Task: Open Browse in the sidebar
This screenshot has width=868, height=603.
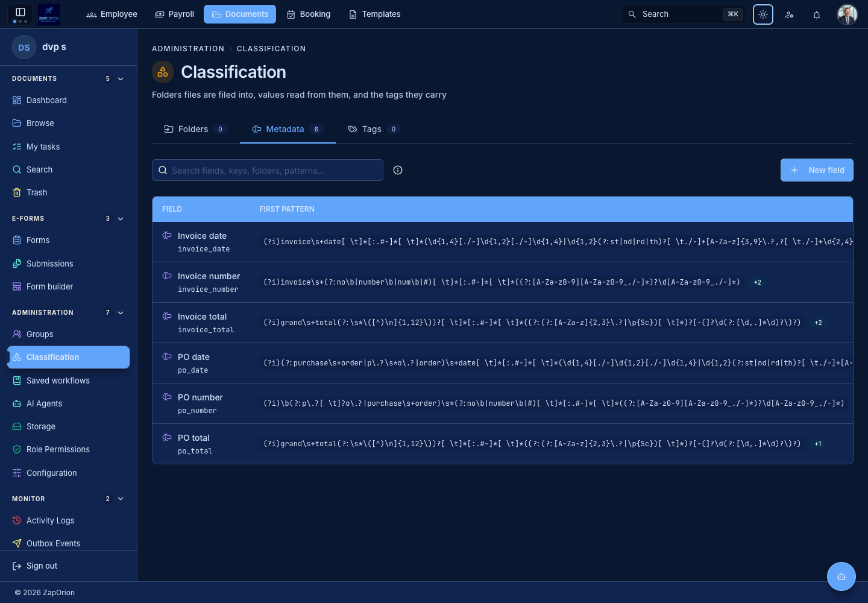Action: (68, 123)
